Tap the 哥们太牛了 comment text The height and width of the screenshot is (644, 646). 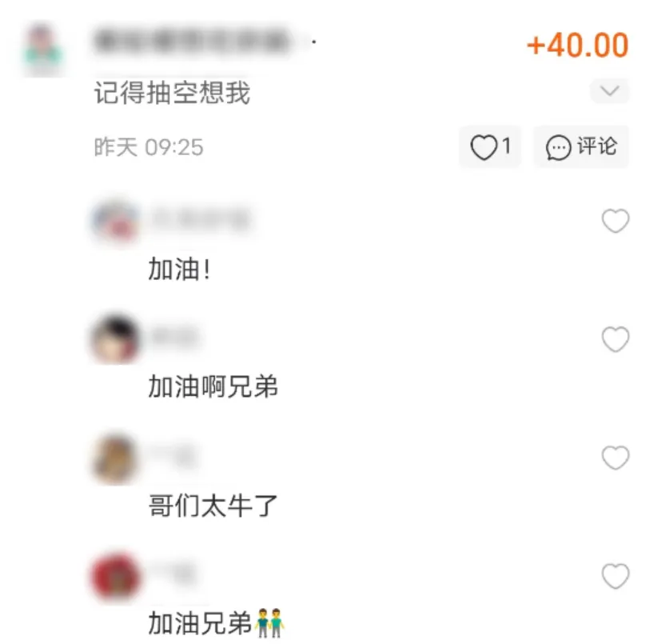point(213,506)
